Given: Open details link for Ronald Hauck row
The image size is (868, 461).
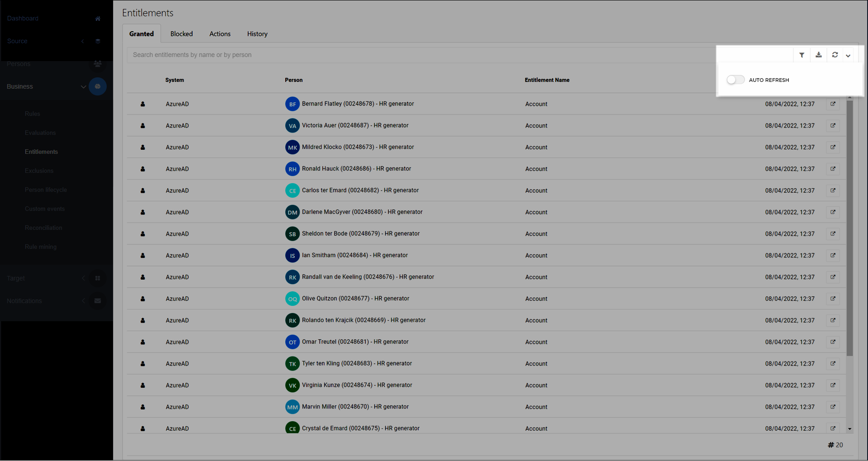Looking at the screenshot, I should click(833, 169).
